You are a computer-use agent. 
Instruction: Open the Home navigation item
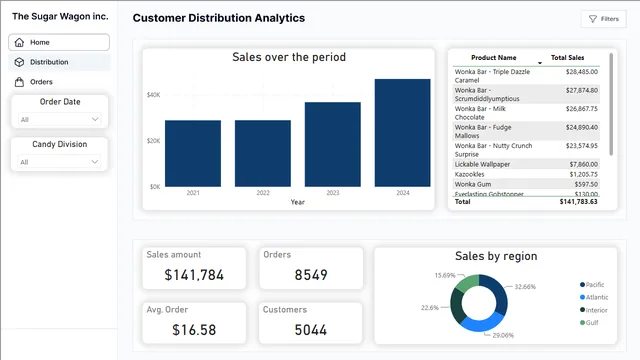[59, 42]
